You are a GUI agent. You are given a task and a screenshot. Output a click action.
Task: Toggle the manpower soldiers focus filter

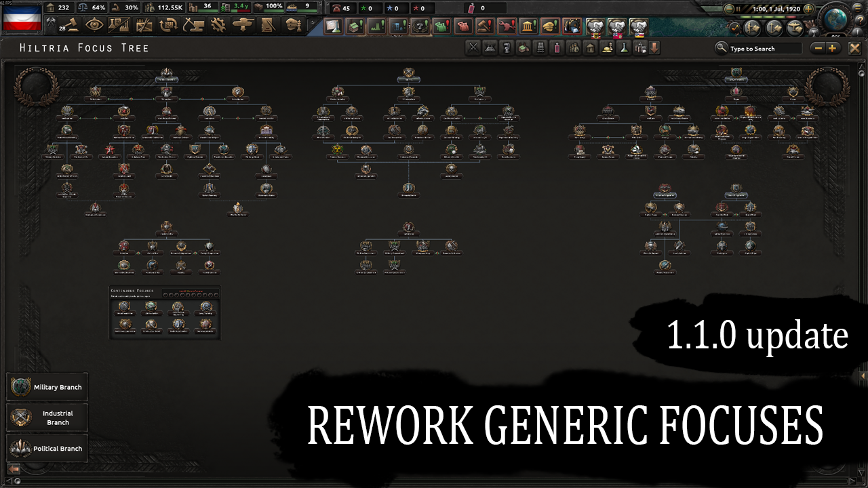[574, 48]
